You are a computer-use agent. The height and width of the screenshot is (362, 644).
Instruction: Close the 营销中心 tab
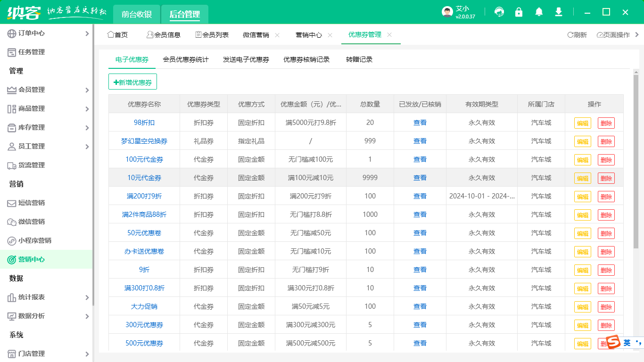pyautogui.click(x=330, y=35)
